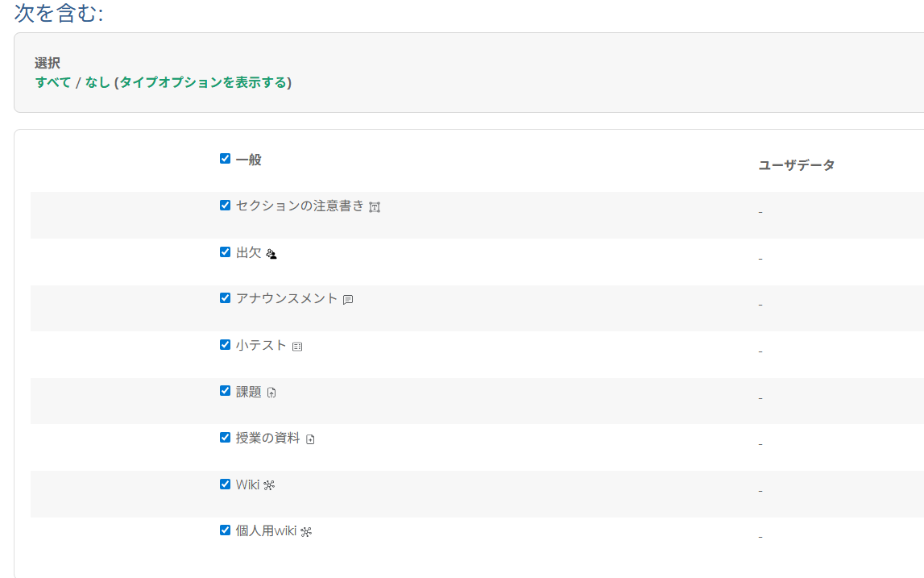Toggle the アナウンスメント checkbox

pos(226,297)
